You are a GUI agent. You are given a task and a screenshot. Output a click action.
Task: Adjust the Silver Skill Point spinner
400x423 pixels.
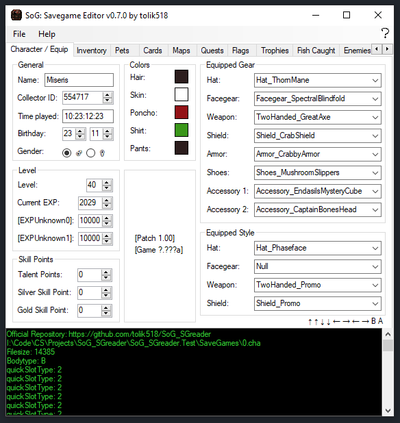[106, 293]
